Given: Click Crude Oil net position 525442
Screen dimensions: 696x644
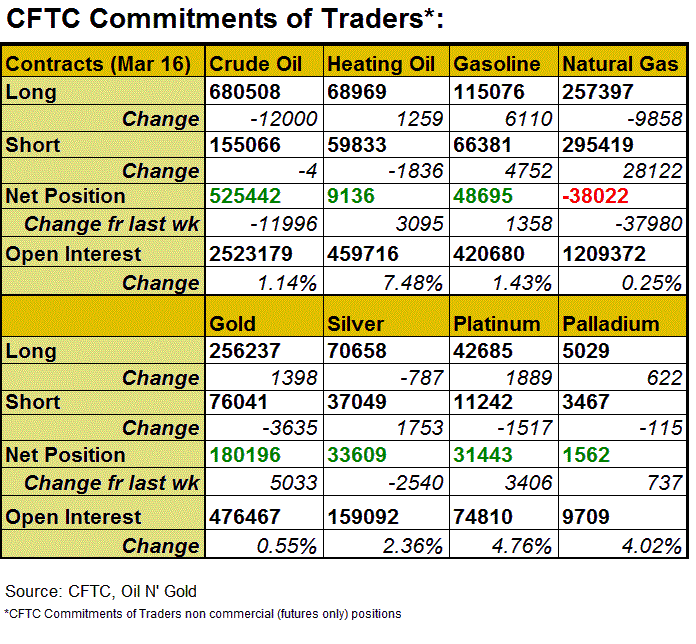Looking at the screenshot, I should [245, 195].
